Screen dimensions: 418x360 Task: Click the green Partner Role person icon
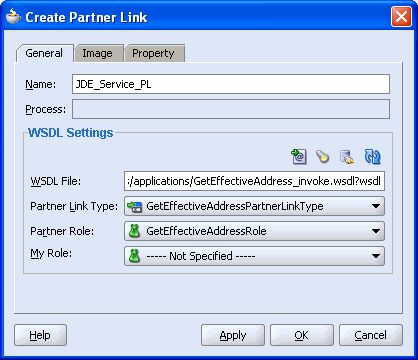pos(134,231)
